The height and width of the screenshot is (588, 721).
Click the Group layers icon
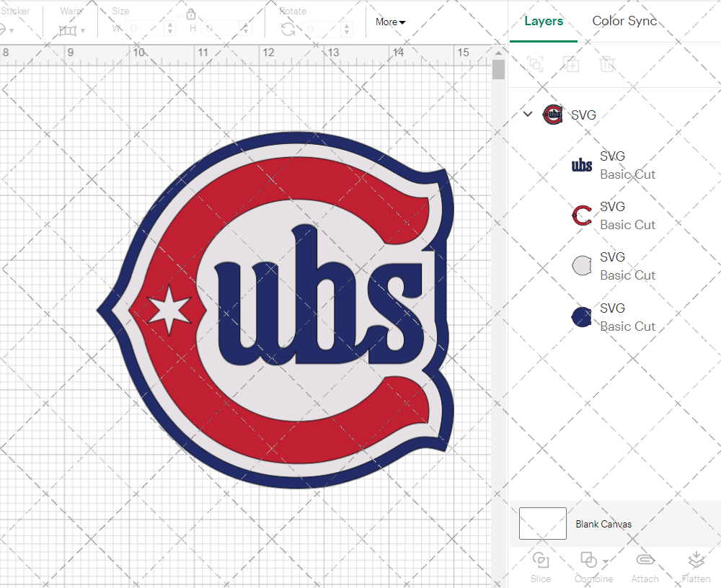point(535,64)
